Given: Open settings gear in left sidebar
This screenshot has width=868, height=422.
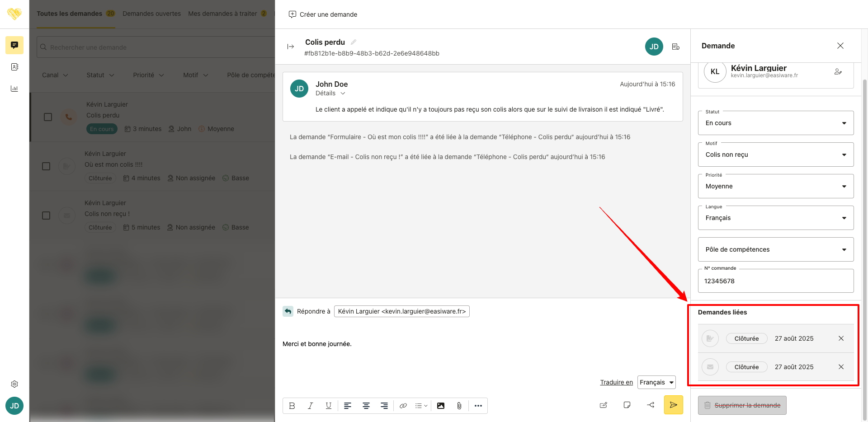Looking at the screenshot, I should click(x=14, y=384).
